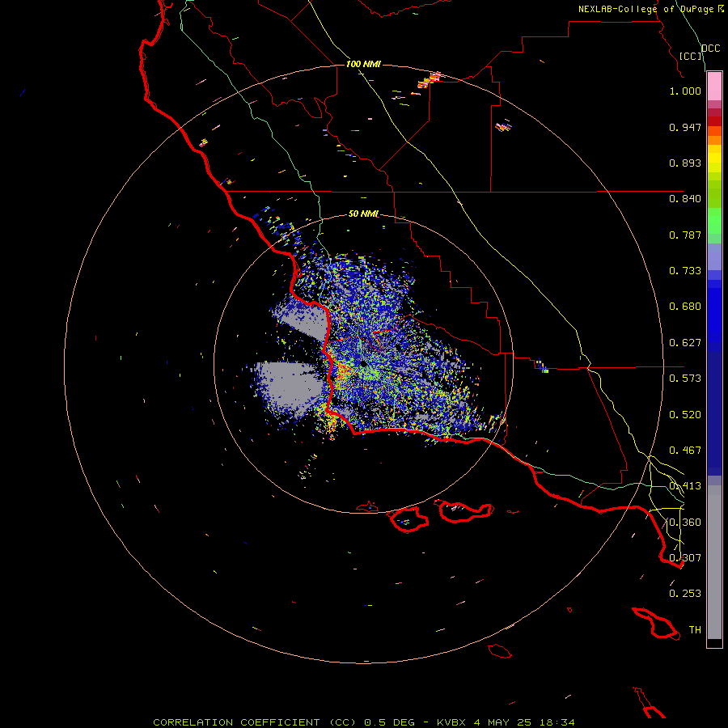Click the DCC label above the color scale
Screen dimensions: 728x728
coord(711,49)
